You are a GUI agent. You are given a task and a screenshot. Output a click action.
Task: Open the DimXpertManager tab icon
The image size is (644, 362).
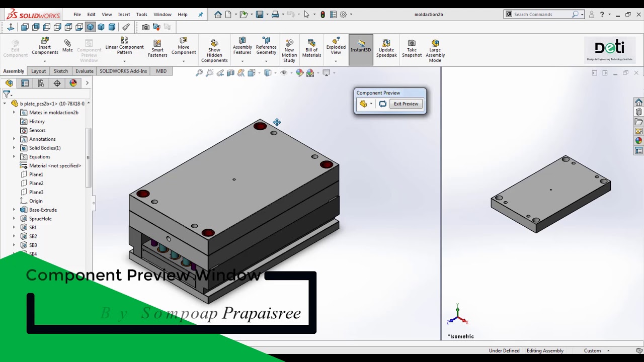tap(57, 83)
